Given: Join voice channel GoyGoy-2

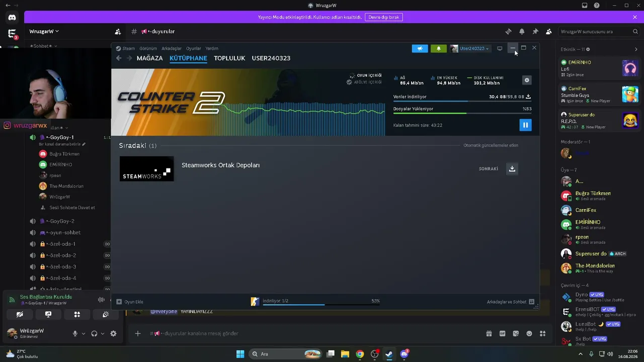Looking at the screenshot, I should (x=59, y=221).
